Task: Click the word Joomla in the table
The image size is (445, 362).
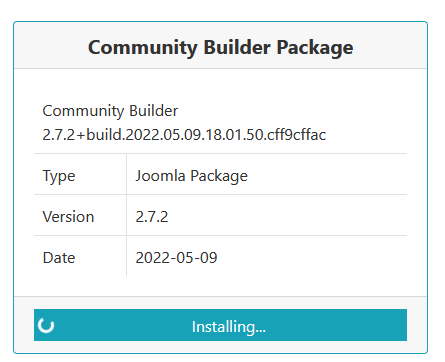Action: [x=160, y=175]
